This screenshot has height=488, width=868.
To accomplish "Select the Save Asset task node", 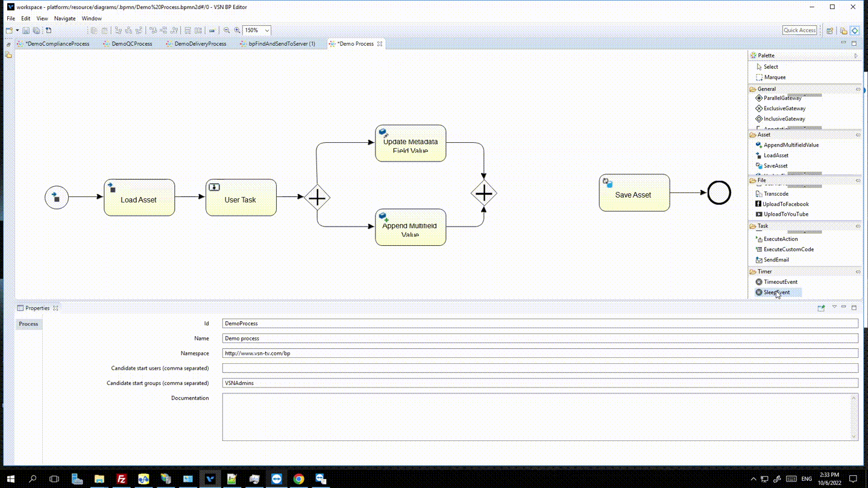I will pyautogui.click(x=634, y=193).
